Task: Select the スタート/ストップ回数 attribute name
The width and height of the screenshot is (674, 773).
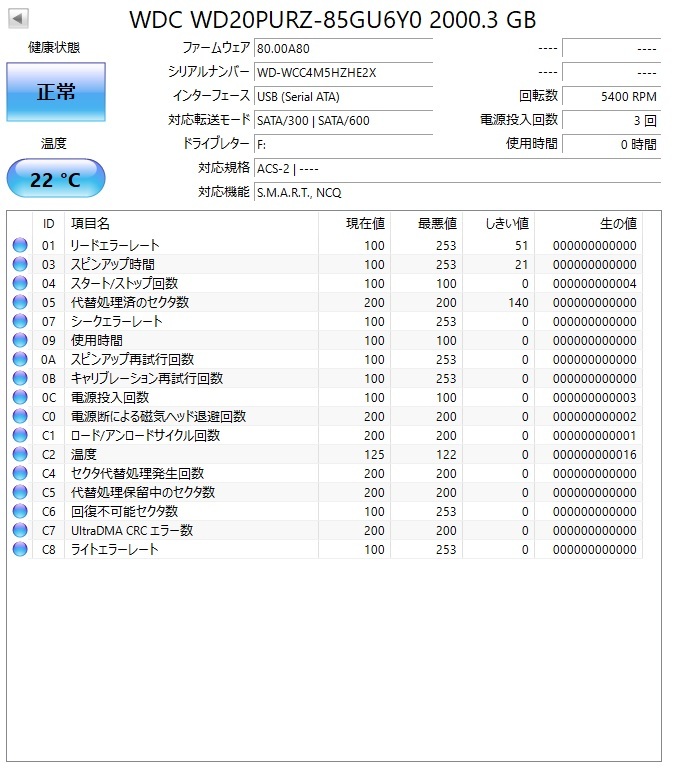Action: tap(124, 283)
